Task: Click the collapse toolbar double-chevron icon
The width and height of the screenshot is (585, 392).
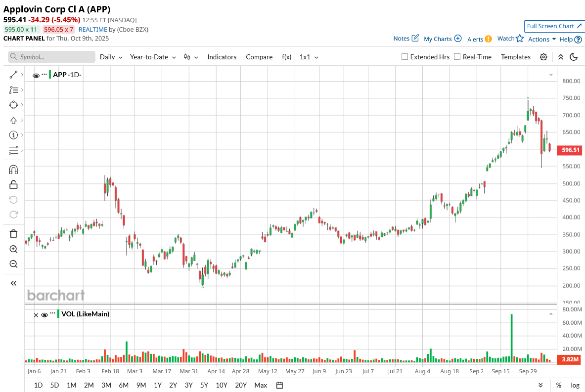Action: point(561,57)
